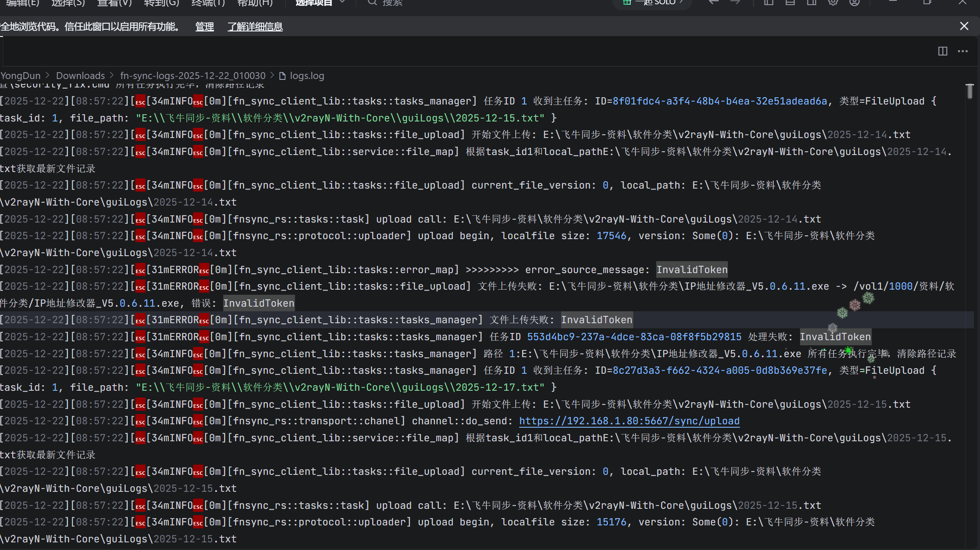Open the settings gear icon
Screen dimensions: 980x550
click(x=833, y=3)
